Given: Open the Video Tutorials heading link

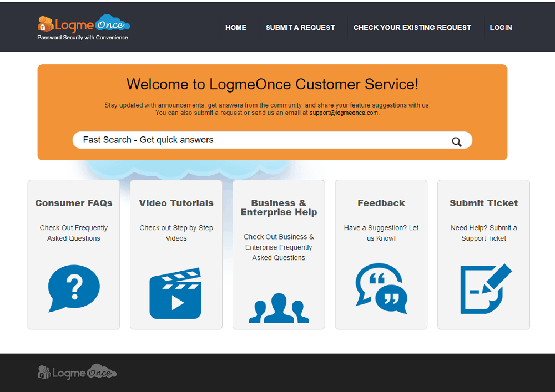Looking at the screenshot, I should [x=176, y=203].
